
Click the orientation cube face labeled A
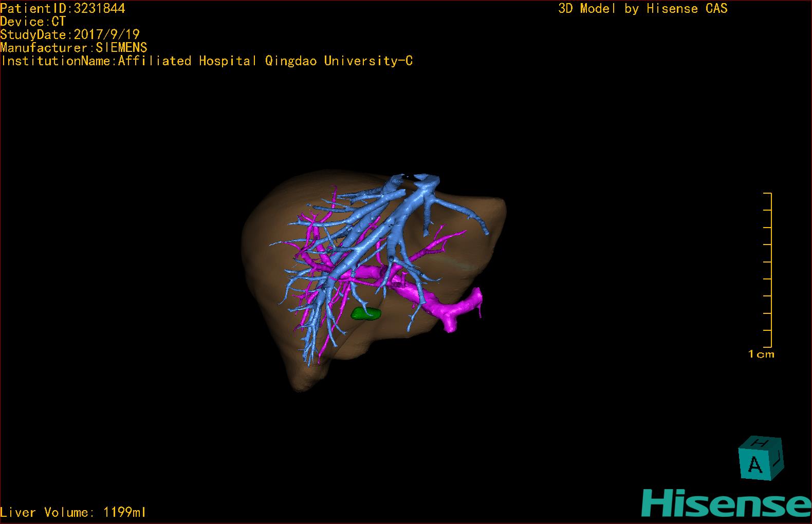click(x=755, y=464)
